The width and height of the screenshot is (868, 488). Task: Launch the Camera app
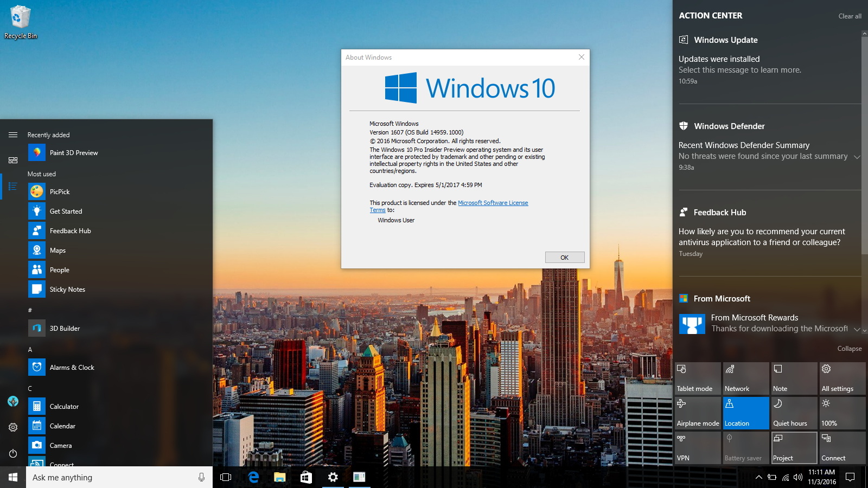(x=61, y=445)
